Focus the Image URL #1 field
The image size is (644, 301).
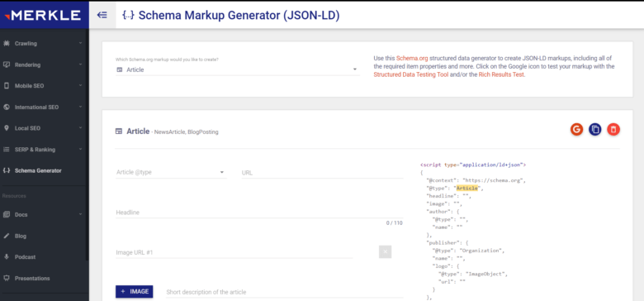(234, 252)
